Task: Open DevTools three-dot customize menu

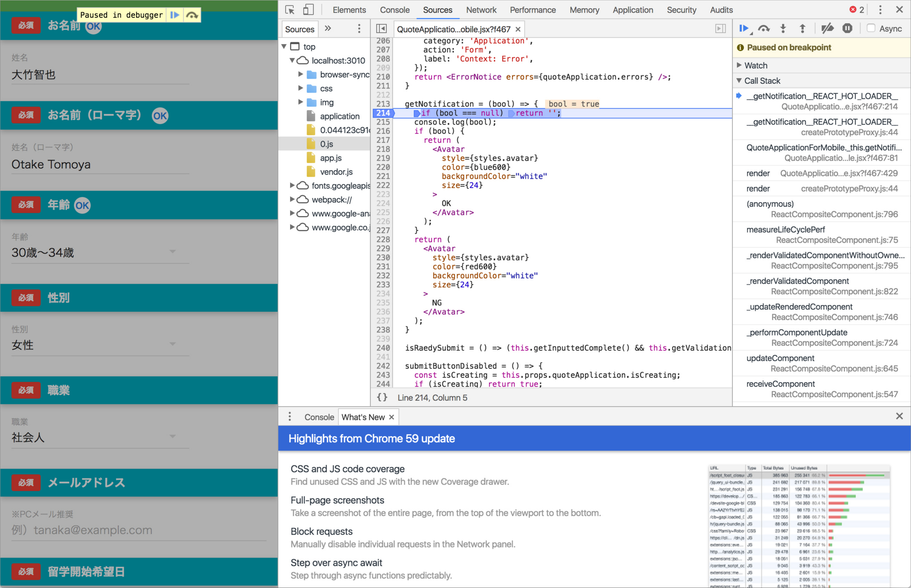Action: pos(880,10)
